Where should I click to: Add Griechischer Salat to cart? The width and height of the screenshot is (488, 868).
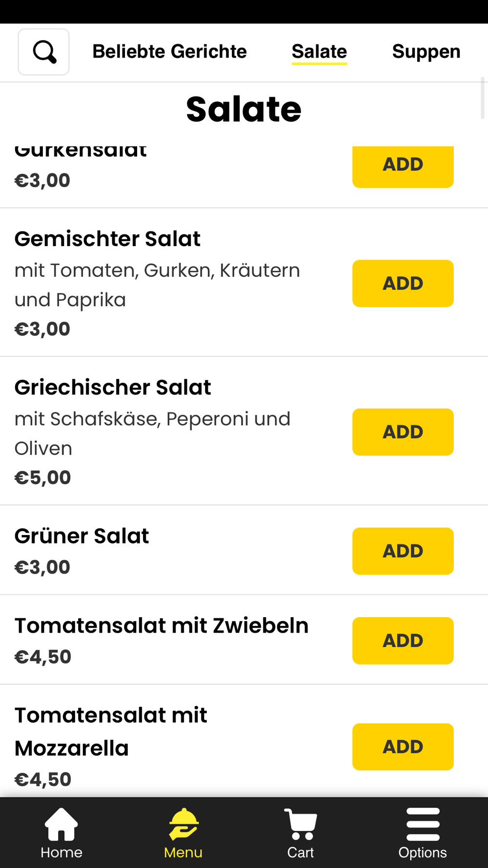(403, 432)
